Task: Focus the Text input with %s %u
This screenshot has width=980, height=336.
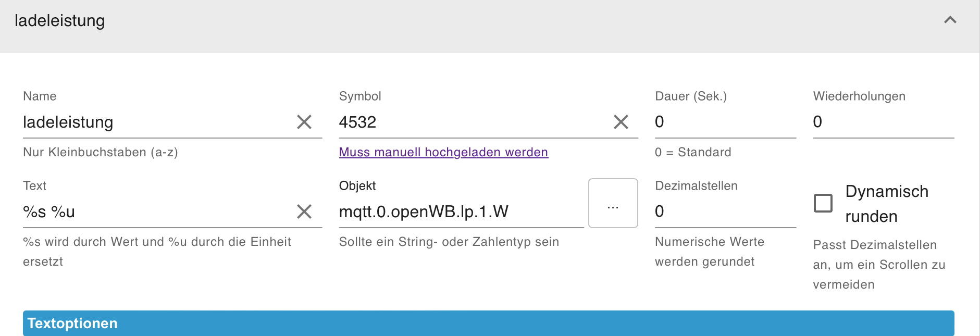Action: (x=156, y=212)
